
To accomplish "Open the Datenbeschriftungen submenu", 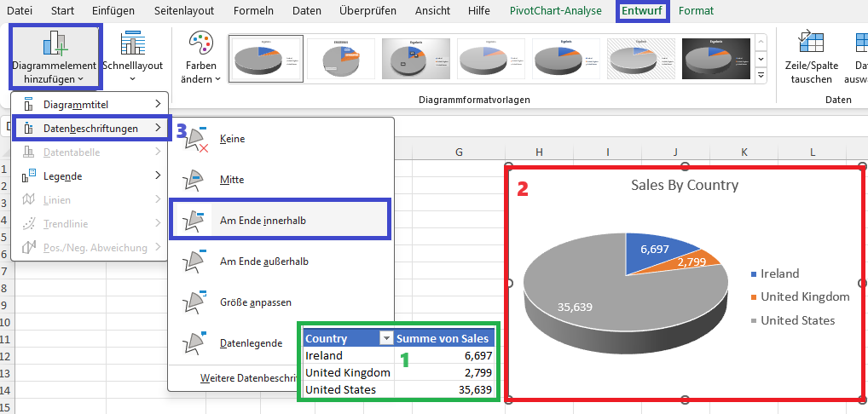I will 90,129.
